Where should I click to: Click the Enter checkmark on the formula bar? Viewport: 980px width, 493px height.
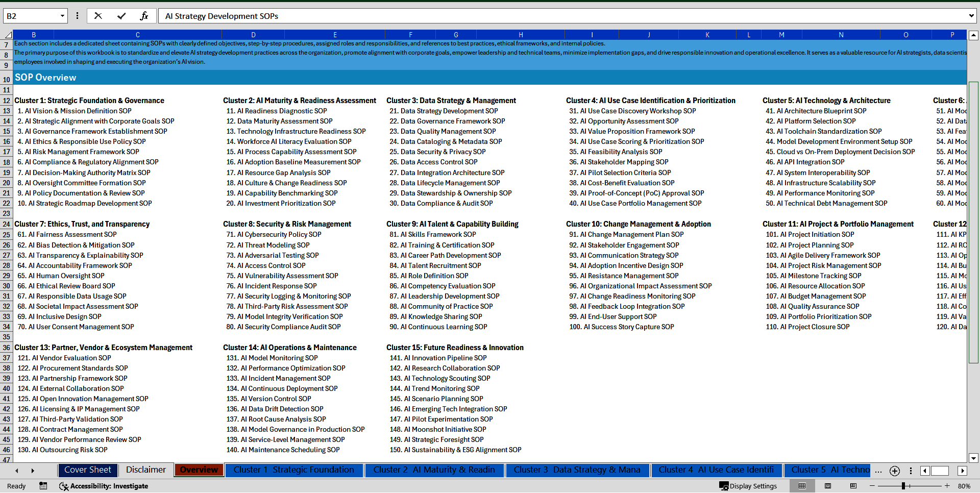click(121, 15)
